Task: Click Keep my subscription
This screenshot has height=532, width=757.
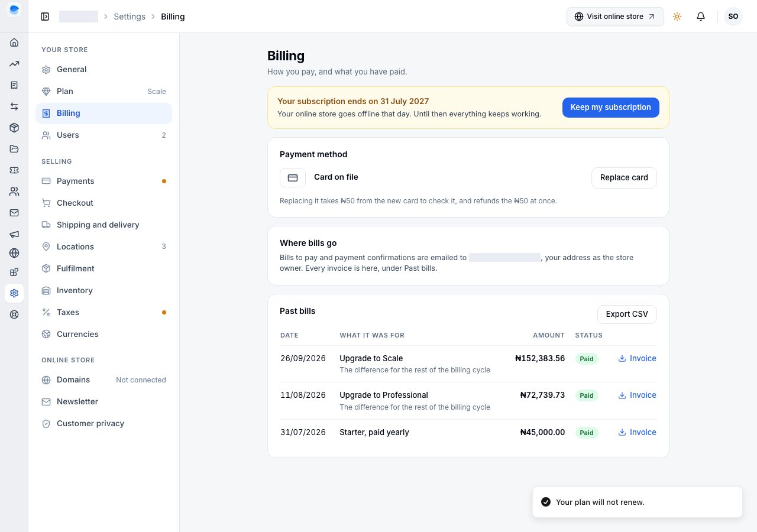Action: tap(610, 108)
